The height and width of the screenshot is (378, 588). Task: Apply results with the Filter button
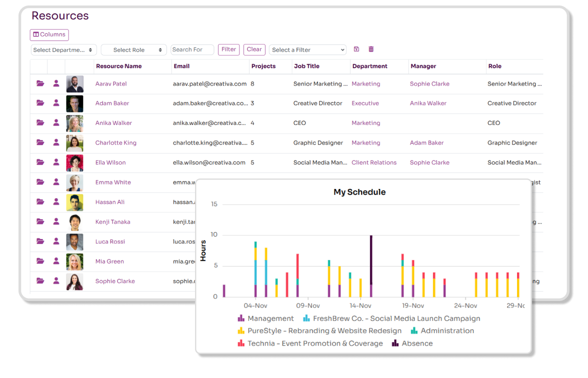tap(228, 49)
